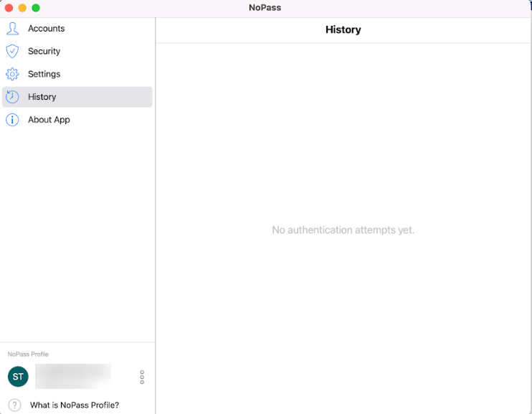Click the Security shield icon
532x414 pixels.
[x=12, y=52]
